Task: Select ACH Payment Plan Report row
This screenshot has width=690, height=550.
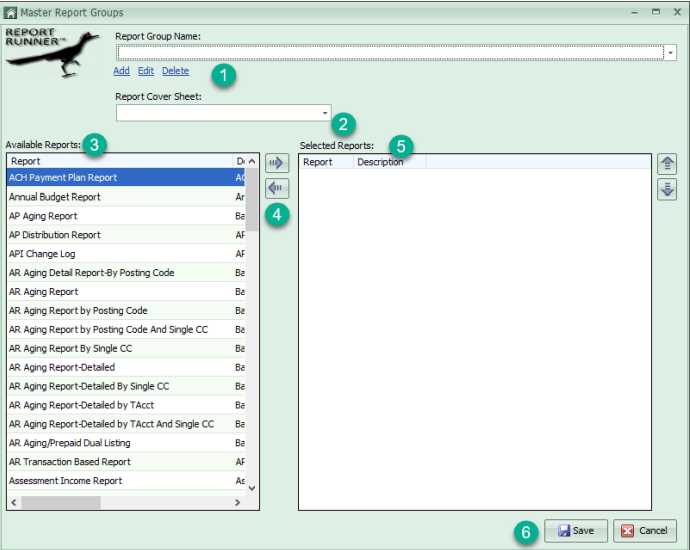Action: pos(126,177)
